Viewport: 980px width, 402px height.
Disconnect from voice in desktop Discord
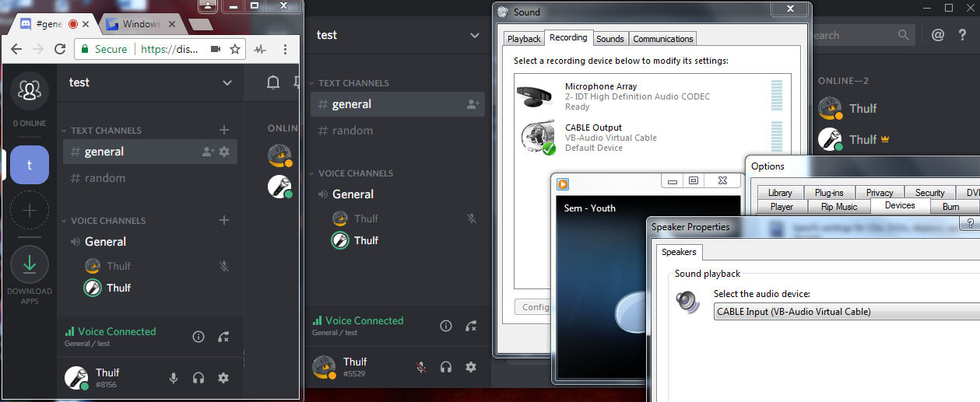(x=470, y=326)
